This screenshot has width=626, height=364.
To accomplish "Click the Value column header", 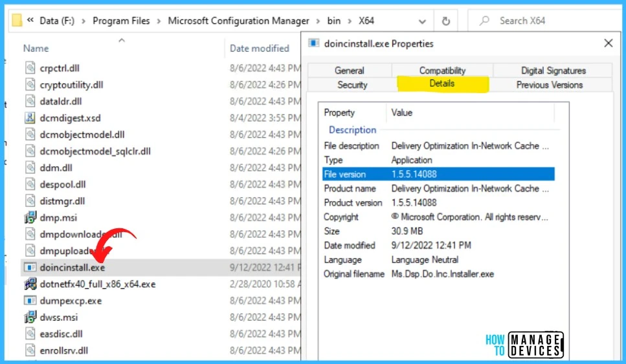I will coord(402,113).
